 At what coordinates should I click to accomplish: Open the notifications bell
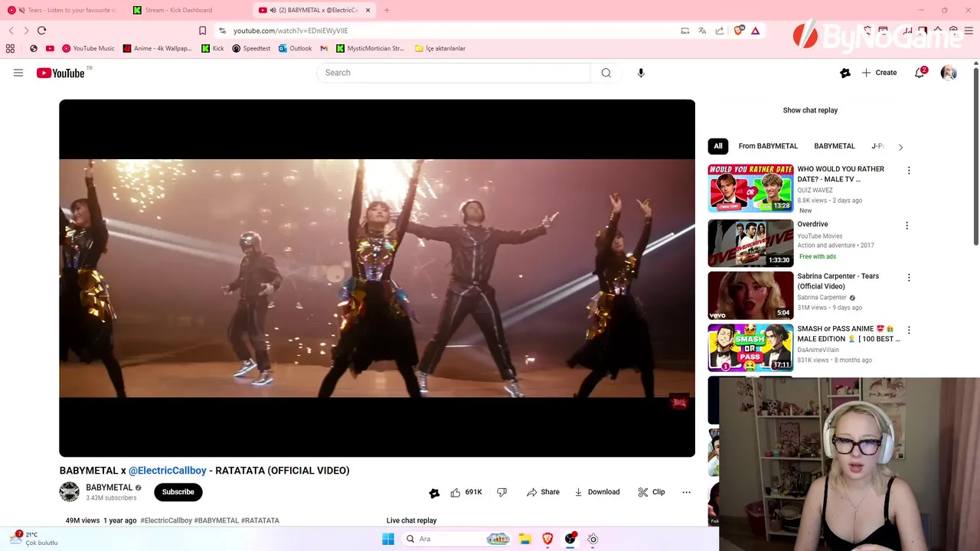tap(920, 73)
